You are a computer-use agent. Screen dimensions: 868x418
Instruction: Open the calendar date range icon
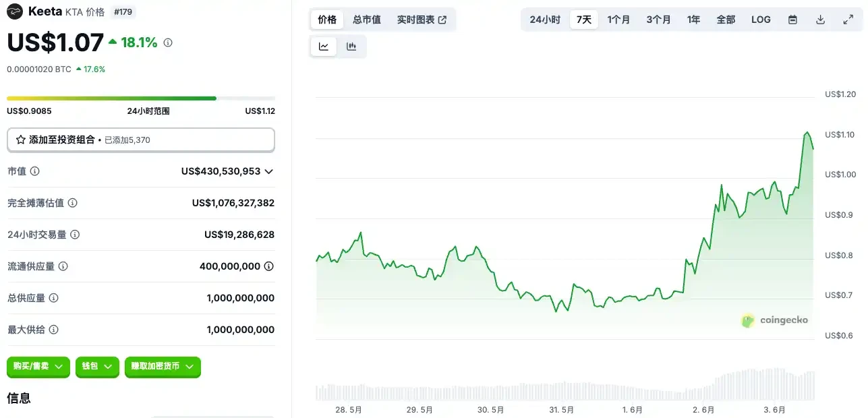792,20
